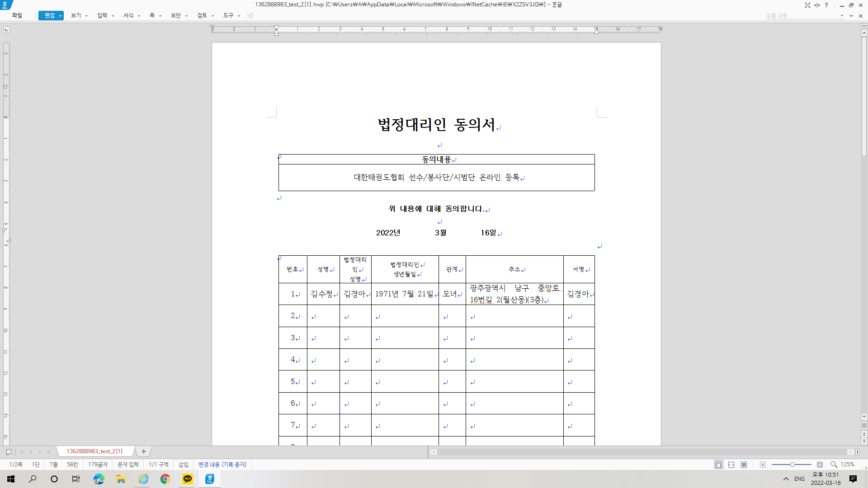Click the 찾을 내용 search input field
Screen dimensions: 868x488
pyautogui.click(x=802, y=16)
